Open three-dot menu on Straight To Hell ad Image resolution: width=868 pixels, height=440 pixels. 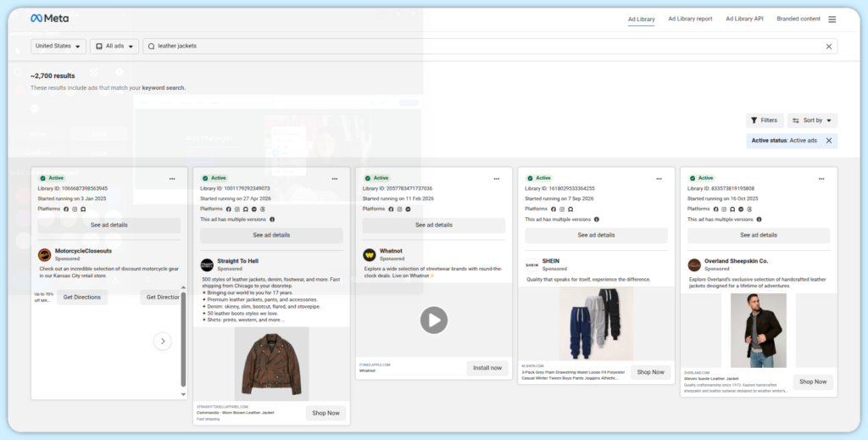pos(334,179)
